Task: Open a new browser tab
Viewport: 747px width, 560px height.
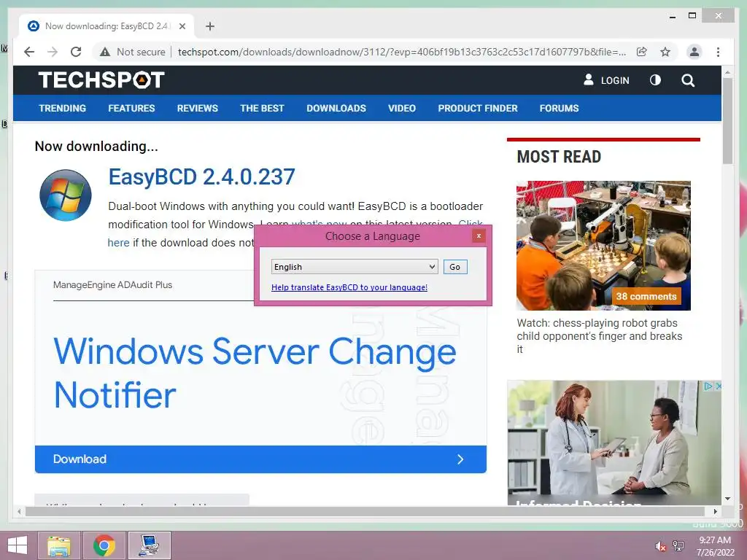Action: click(x=210, y=26)
